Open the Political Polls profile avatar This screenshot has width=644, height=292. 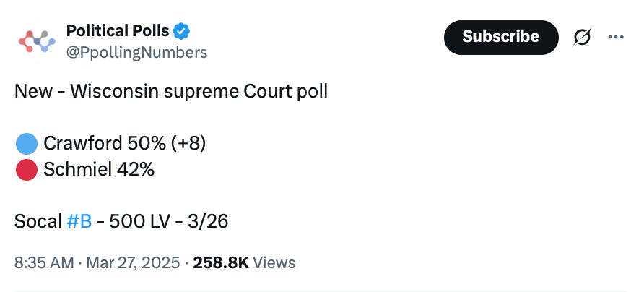[x=37, y=41]
